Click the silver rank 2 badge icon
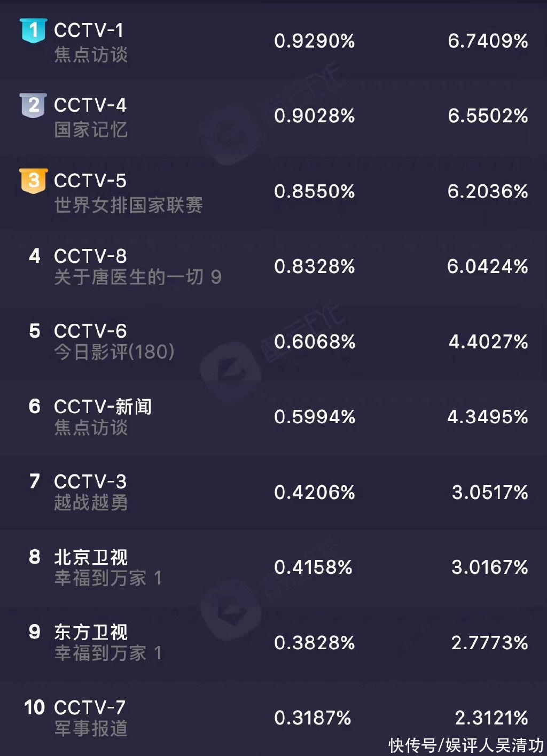 (34, 105)
